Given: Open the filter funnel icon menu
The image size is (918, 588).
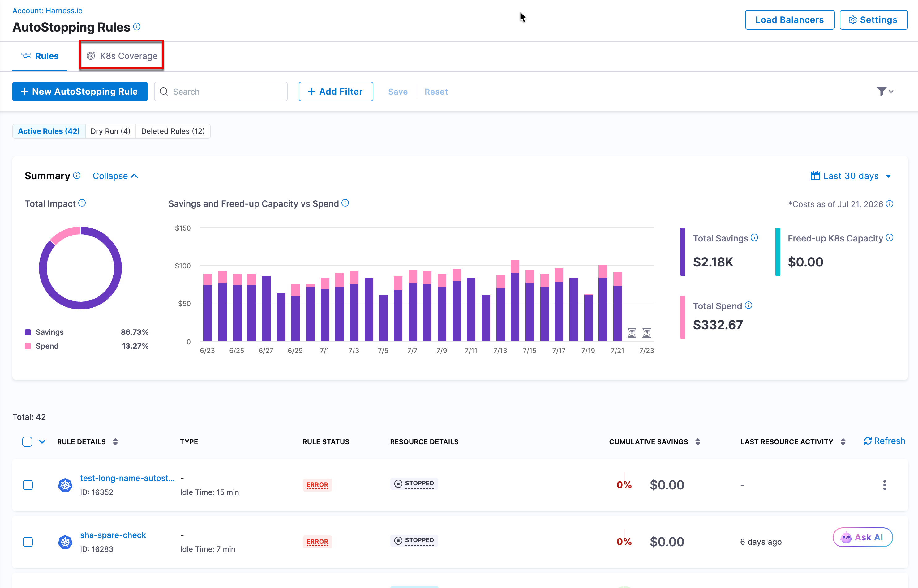Looking at the screenshot, I should point(885,91).
